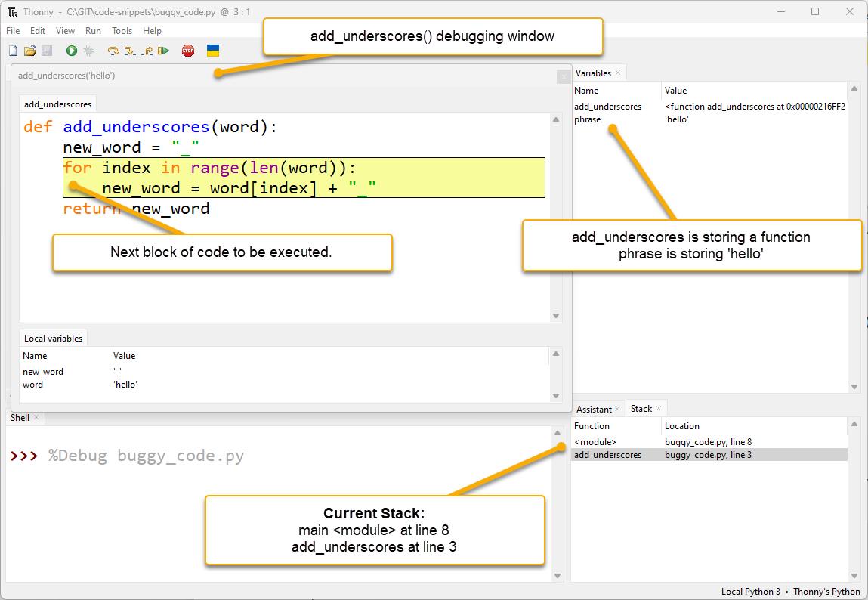
Task: Click scroll up arrow in code frame
Action: click(x=556, y=119)
